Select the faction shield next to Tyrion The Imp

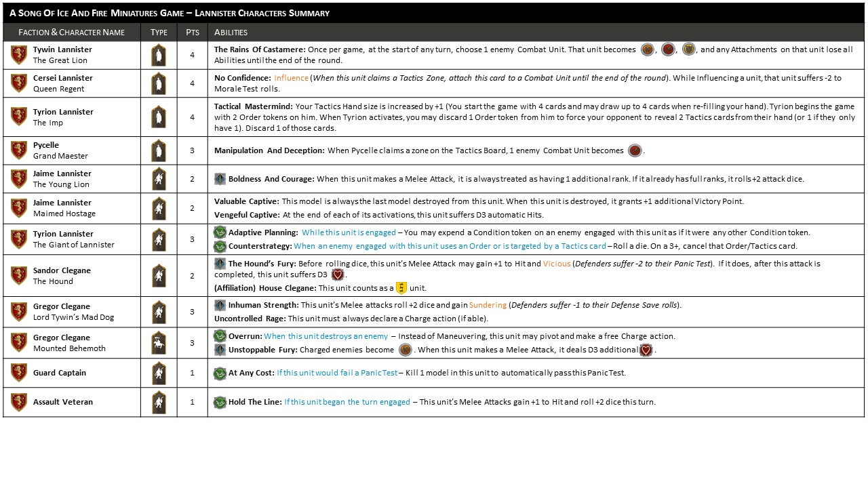pyautogui.click(x=19, y=117)
